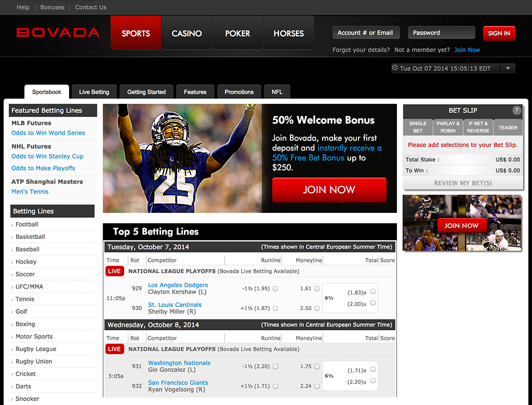Switch to Sportsbook tab
The height and width of the screenshot is (405, 532).
46,92
